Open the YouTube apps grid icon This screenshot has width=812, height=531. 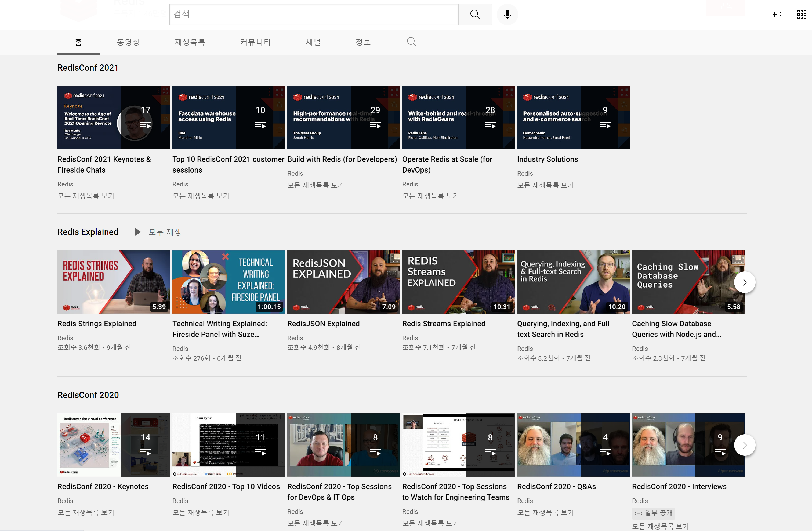tap(802, 14)
